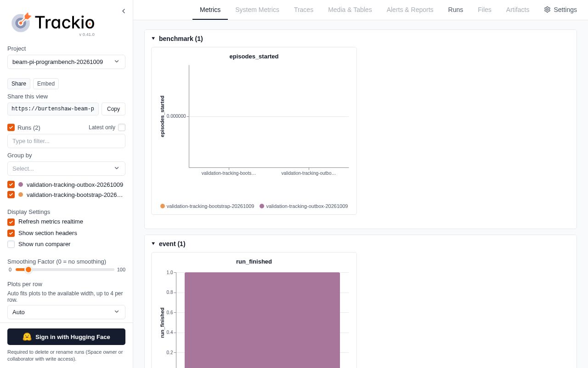Click the run filter text field
Viewport: 588px width, 368px height.
[x=66, y=141]
